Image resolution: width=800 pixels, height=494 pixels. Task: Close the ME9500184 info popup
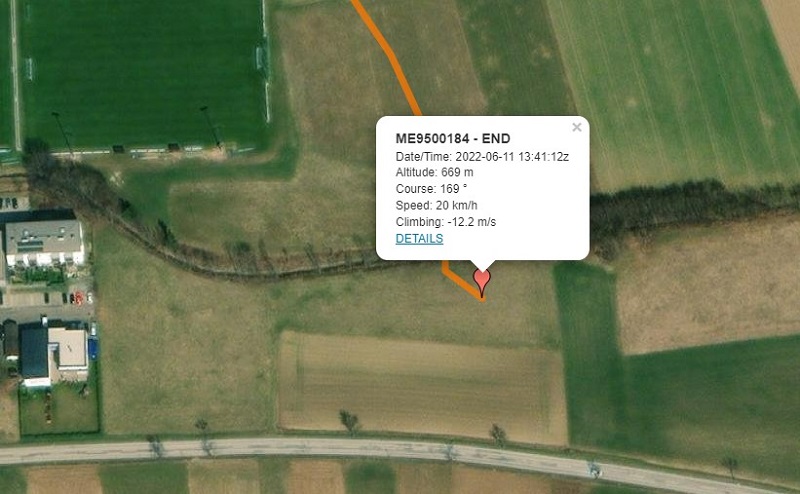click(577, 127)
